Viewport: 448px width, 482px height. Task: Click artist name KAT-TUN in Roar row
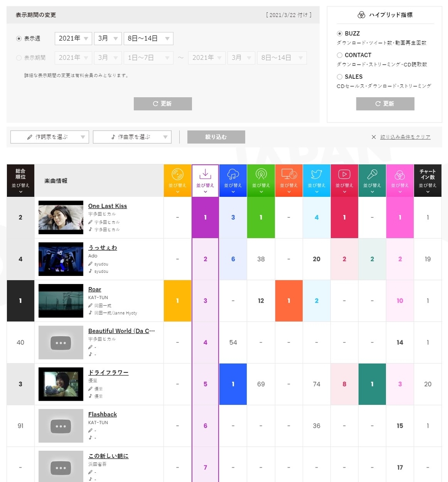[x=98, y=298]
